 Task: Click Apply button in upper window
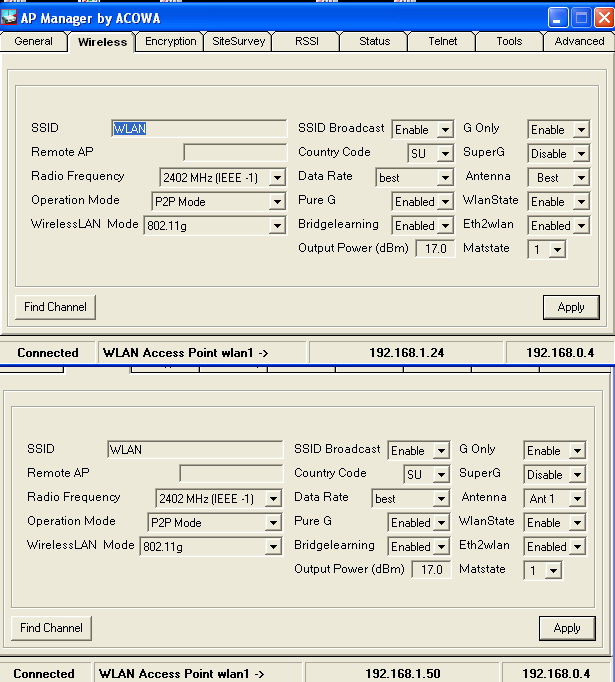tap(571, 307)
